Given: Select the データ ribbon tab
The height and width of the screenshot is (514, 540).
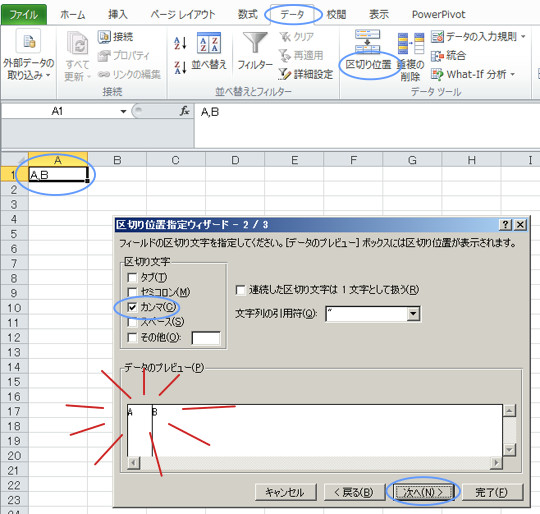Looking at the screenshot, I should [x=292, y=14].
